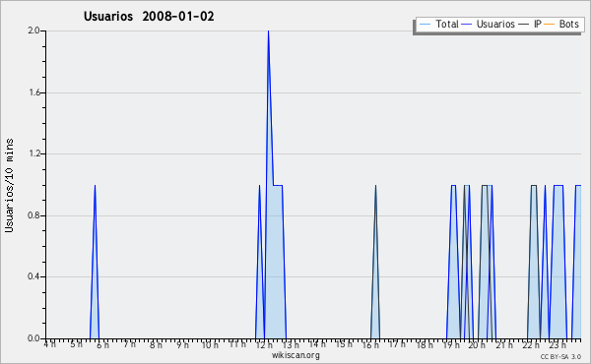Click the x-axis label '4 h'
Image resolution: width=591 pixels, height=364 pixels.
tap(50, 344)
